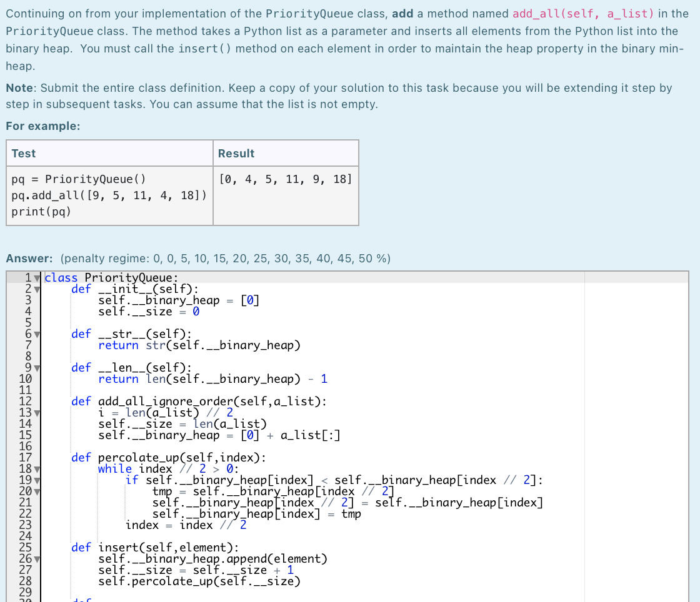Click the 'For example:' label
Screen dimensions: 700x602
pos(43,126)
